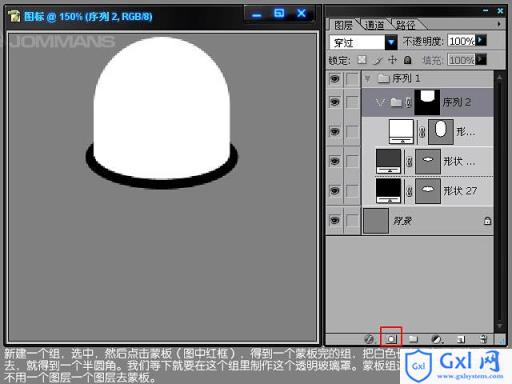Click the add layer mask icon
The width and height of the screenshot is (512, 384).
click(391, 339)
